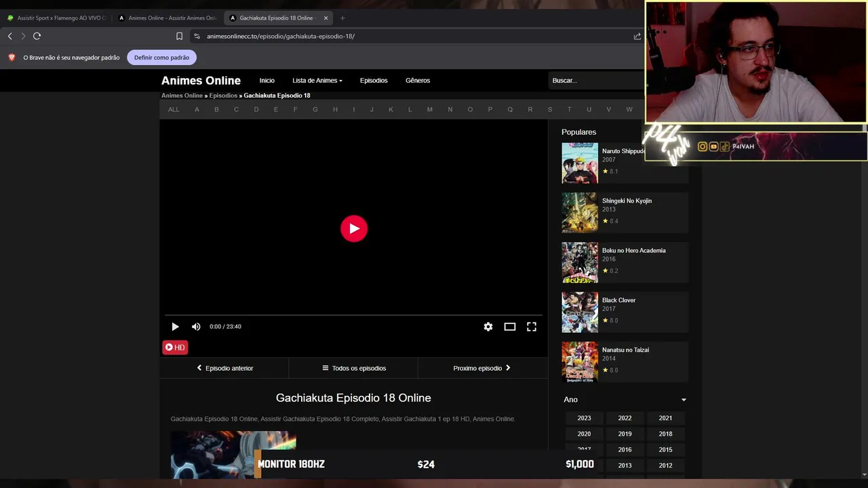Click the browser forward arrow
Screen dimensions: 868x488
(23, 36)
